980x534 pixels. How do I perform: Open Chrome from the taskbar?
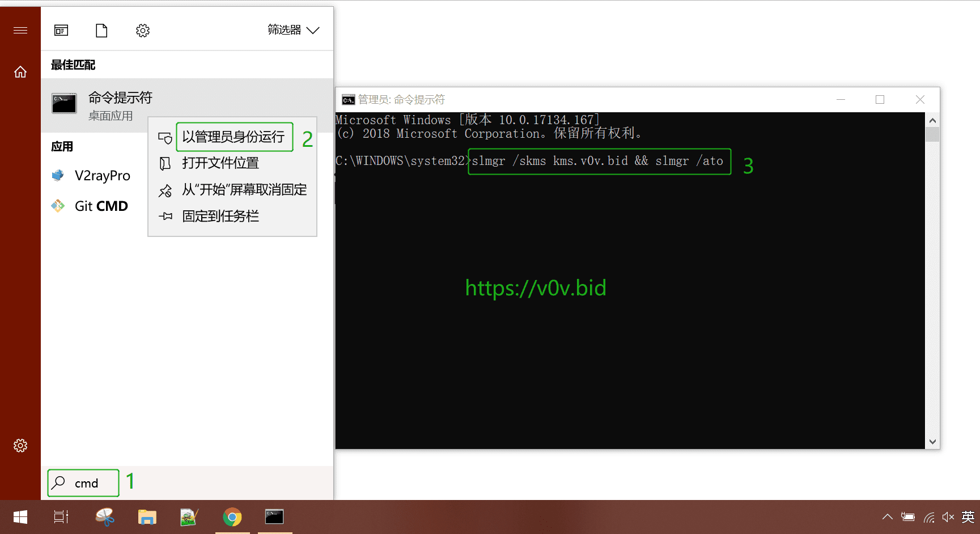[232, 517]
